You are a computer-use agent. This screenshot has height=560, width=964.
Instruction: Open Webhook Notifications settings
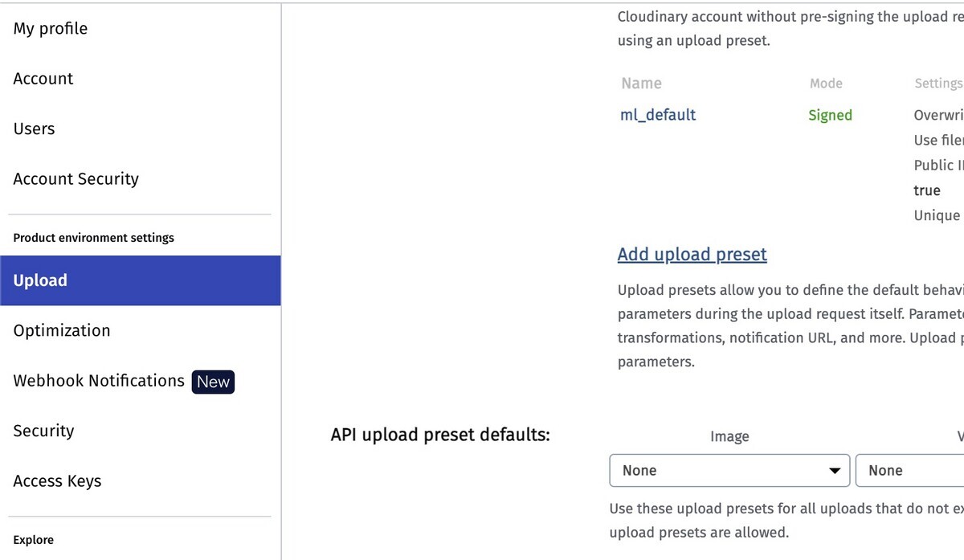click(x=98, y=380)
